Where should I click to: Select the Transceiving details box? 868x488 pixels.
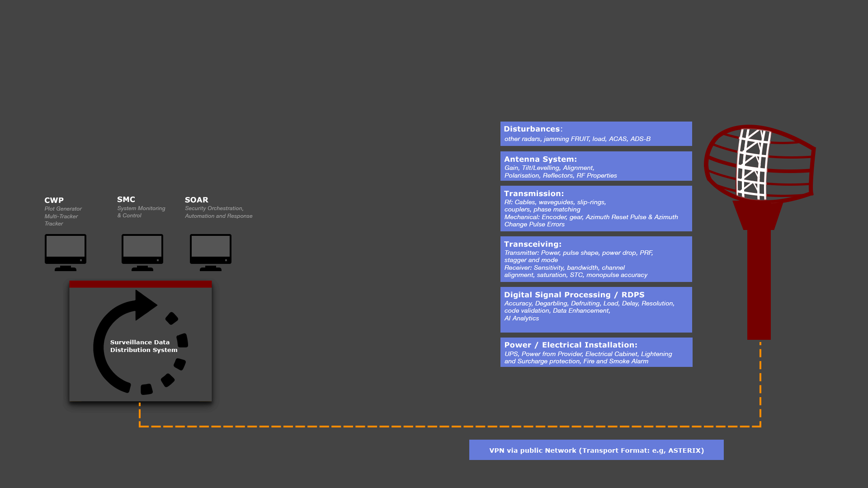(x=596, y=259)
